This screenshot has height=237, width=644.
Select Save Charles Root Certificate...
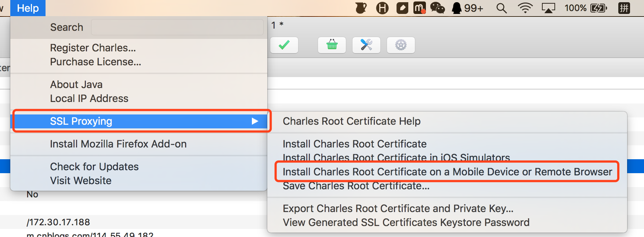[447, 186]
